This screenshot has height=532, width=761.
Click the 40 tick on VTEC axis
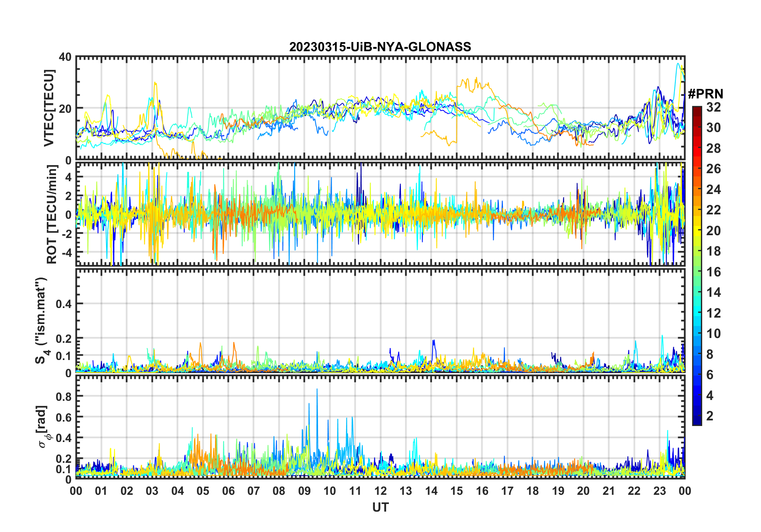click(x=65, y=57)
